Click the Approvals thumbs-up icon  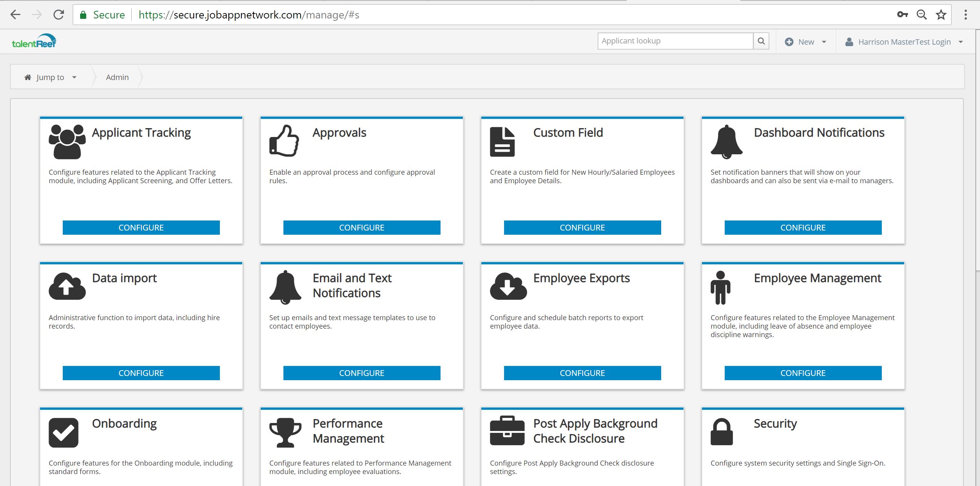point(284,141)
